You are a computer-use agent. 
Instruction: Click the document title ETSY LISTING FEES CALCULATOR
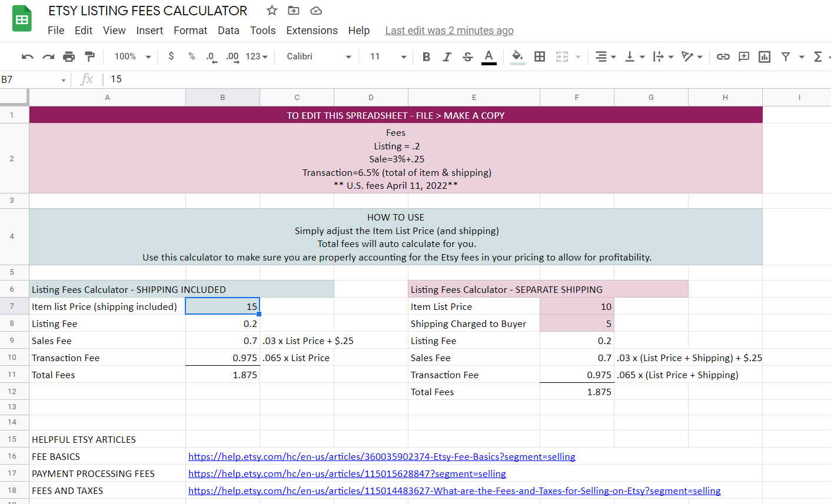tap(148, 11)
